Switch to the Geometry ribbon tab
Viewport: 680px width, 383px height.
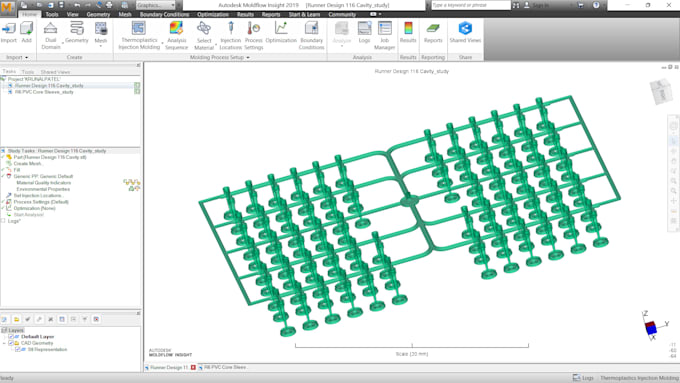coord(98,14)
